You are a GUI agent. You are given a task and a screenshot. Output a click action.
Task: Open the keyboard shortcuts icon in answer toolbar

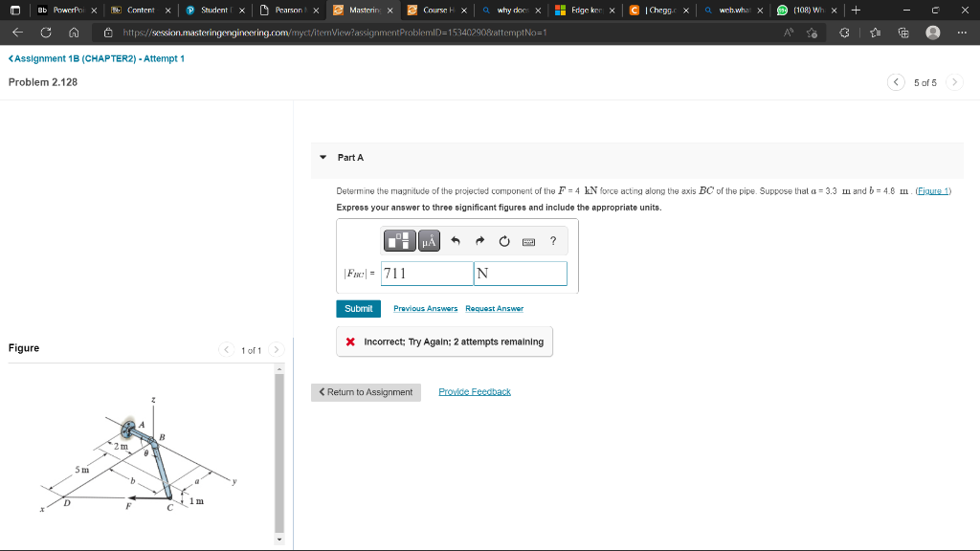pos(528,241)
